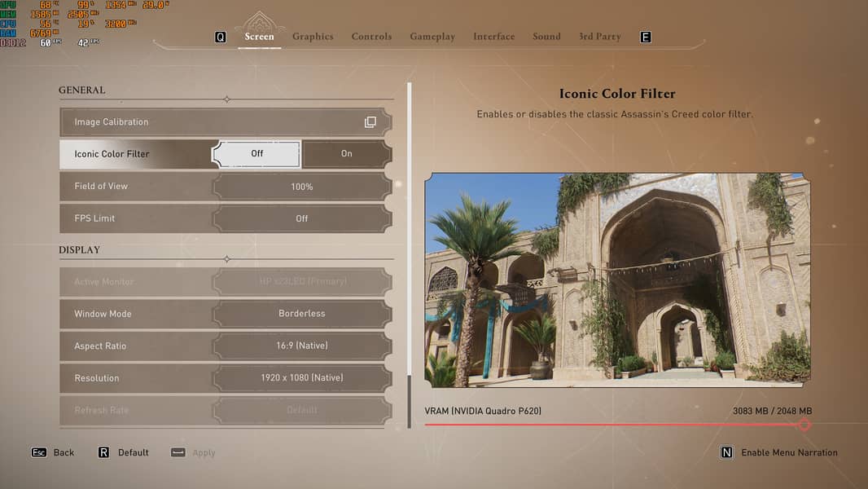Open the Image Calibration row
The image size is (868, 489).
[226, 122]
